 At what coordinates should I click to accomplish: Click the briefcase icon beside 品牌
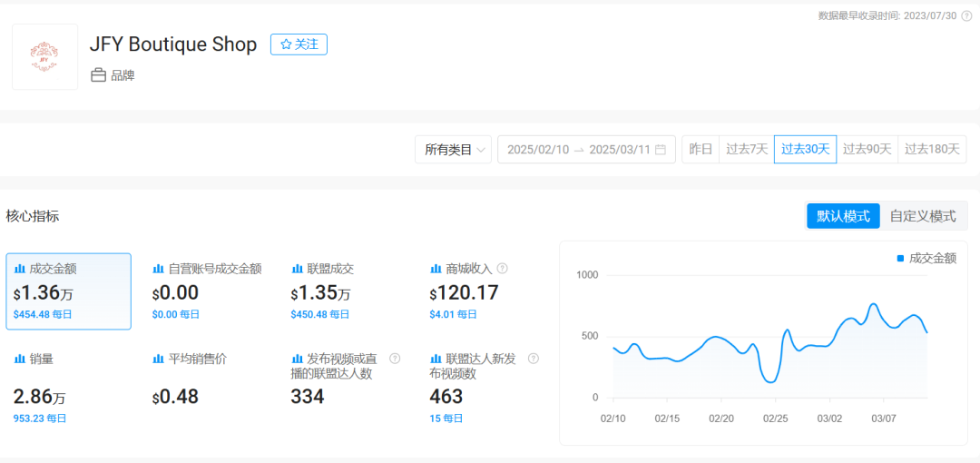click(98, 75)
